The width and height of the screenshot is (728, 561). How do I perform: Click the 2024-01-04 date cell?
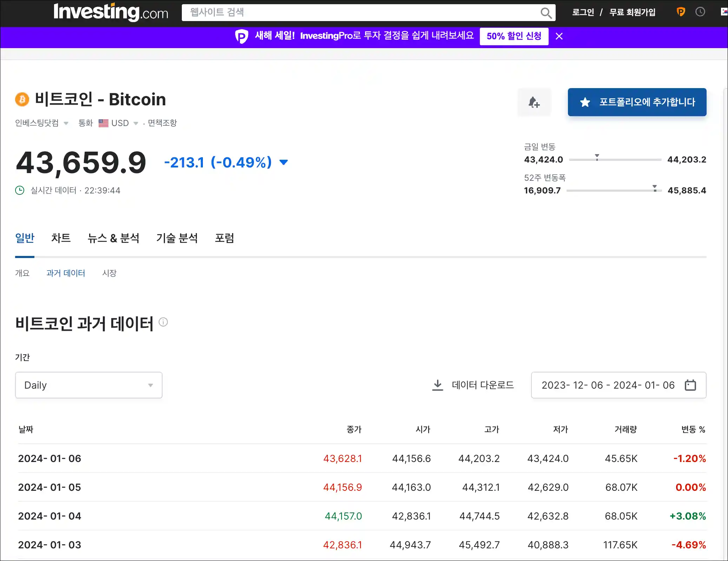(x=49, y=516)
